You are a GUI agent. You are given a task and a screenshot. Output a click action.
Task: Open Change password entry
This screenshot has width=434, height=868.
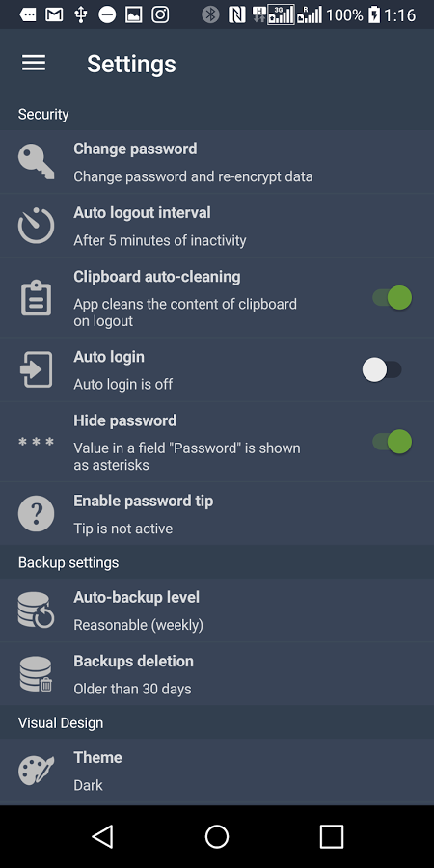pyautogui.click(x=217, y=162)
